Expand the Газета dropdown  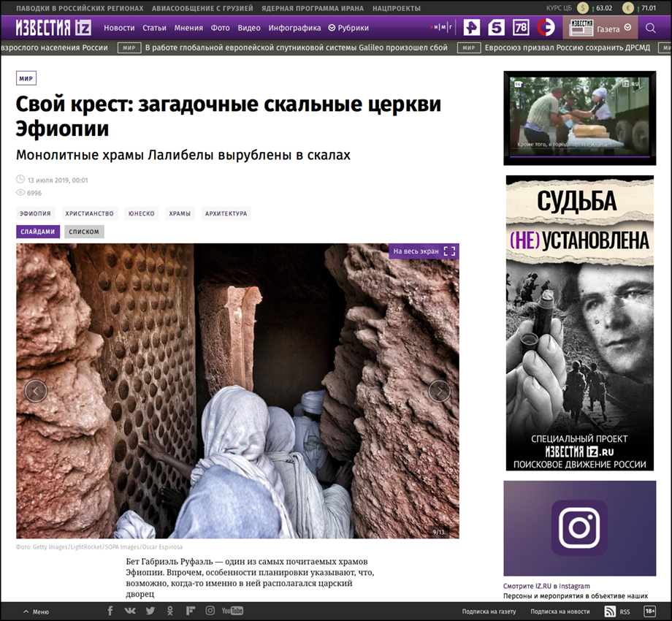(614, 28)
